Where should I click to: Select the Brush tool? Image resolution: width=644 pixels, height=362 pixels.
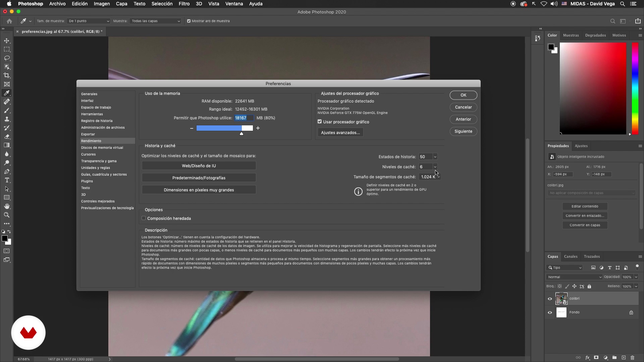(7, 110)
